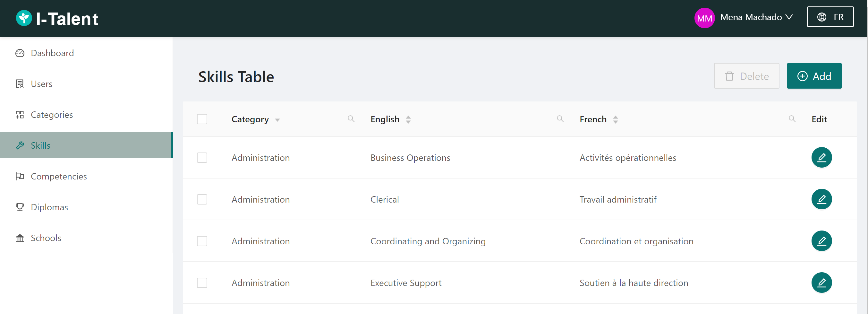Sort the table by English column
The width and height of the screenshot is (868, 314).
pyautogui.click(x=408, y=119)
